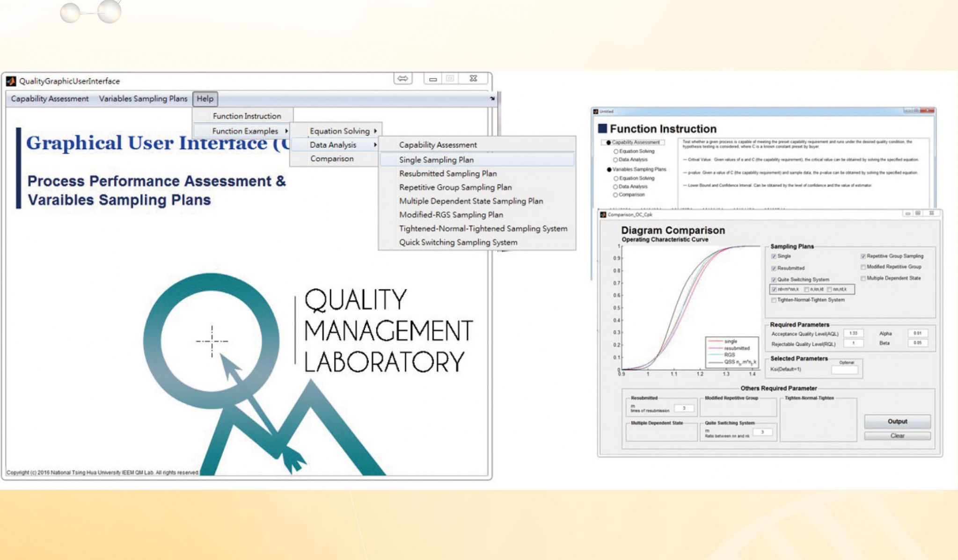
Task: Select Data Analysis radio under Capability Assessment
Action: [x=616, y=160]
